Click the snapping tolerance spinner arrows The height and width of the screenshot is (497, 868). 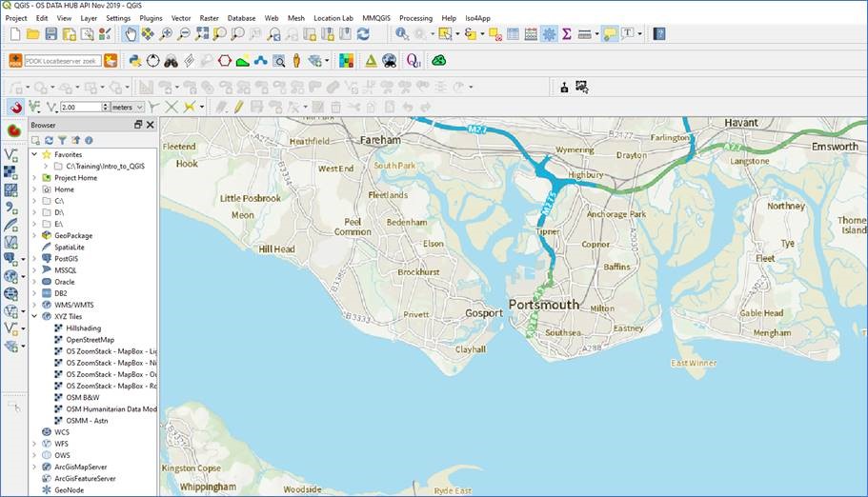(106, 107)
